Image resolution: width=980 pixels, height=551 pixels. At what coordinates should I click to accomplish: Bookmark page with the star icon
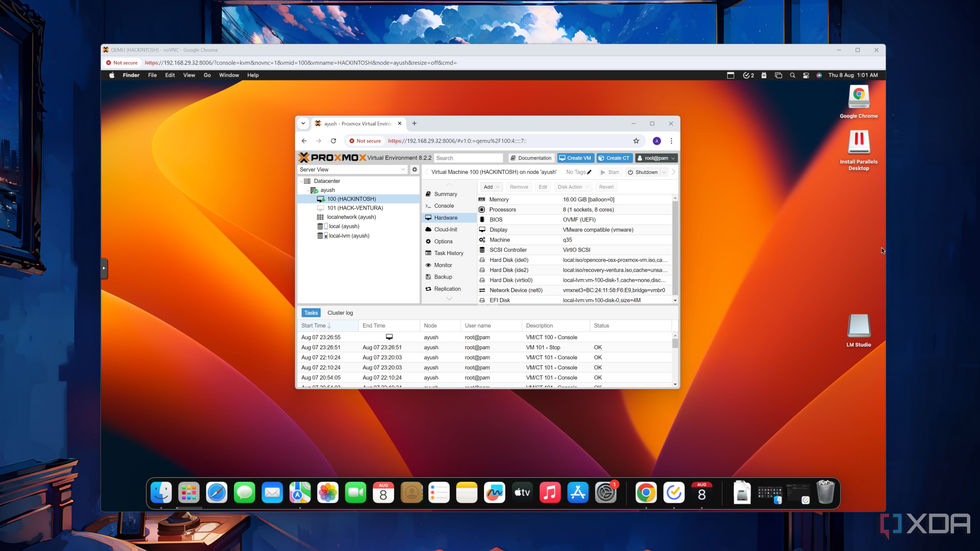pyautogui.click(x=636, y=141)
